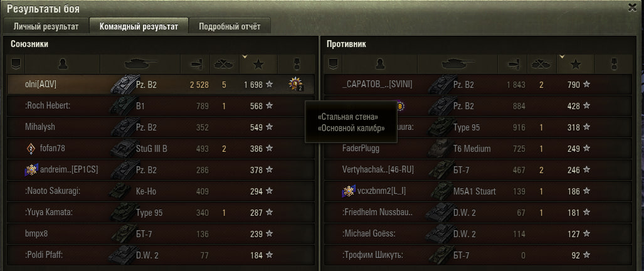Sort allies by destroyed tanks icon
This screenshot has width=644, height=271.
click(x=224, y=63)
